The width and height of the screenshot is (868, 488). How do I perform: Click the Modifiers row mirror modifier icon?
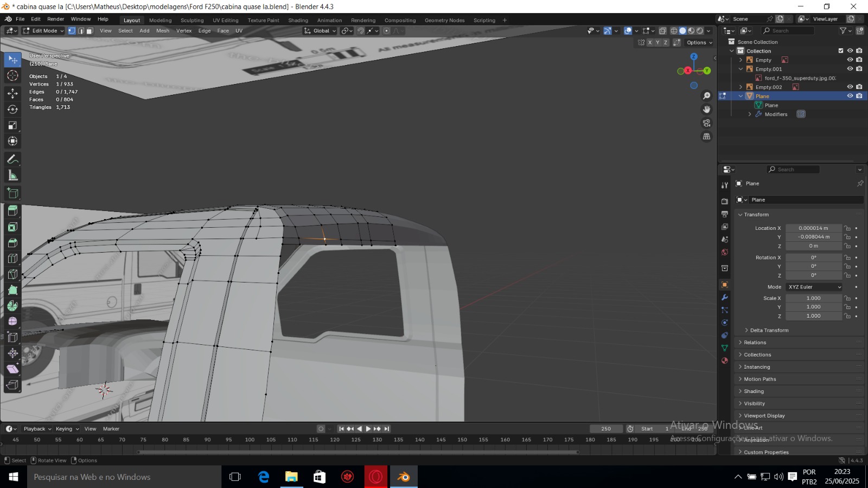pos(801,114)
